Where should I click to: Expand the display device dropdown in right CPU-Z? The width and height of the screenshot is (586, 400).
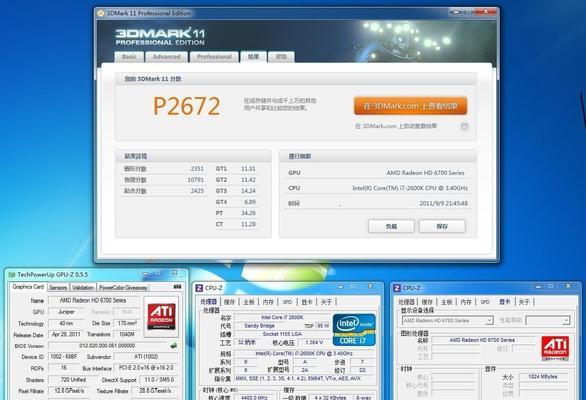point(489,321)
